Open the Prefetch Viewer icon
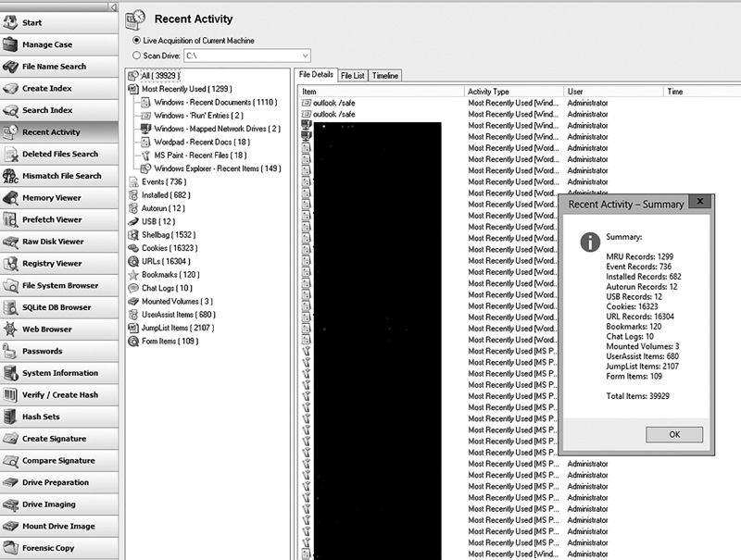This screenshot has width=741, height=560. 10,219
